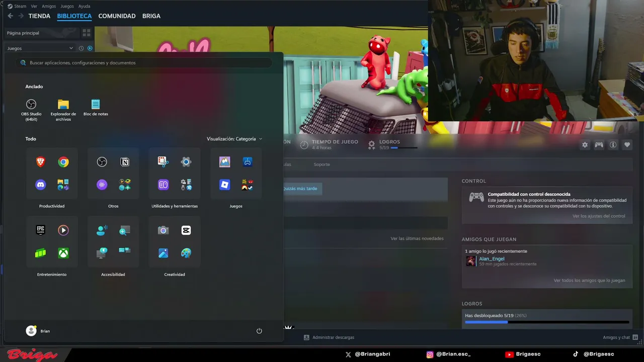
Task: Open Settings gear in Utilidades group
Action: 186,162
